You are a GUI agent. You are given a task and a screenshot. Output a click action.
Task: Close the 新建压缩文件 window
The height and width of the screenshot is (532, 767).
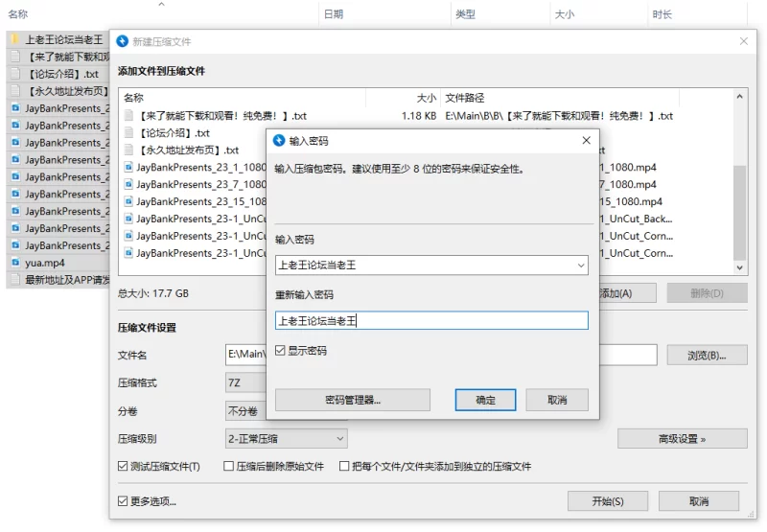tap(744, 41)
